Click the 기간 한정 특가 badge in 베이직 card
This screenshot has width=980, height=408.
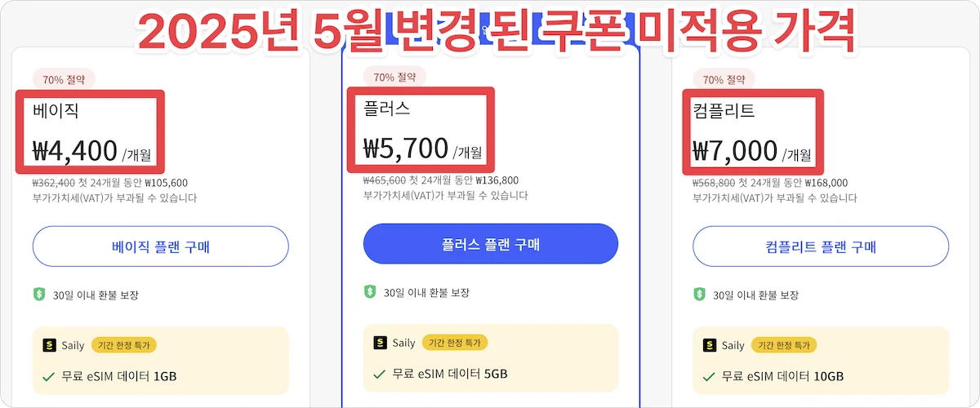pyautogui.click(x=123, y=345)
